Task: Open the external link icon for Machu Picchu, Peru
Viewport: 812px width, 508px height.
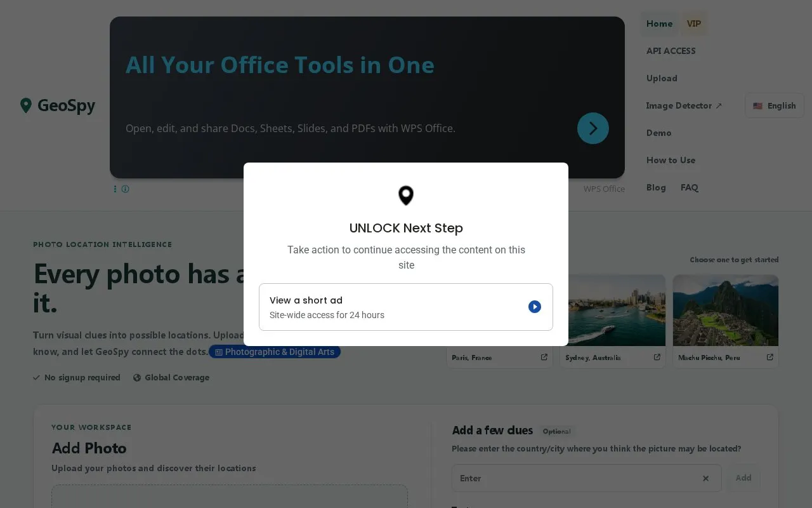Action: coord(769,358)
